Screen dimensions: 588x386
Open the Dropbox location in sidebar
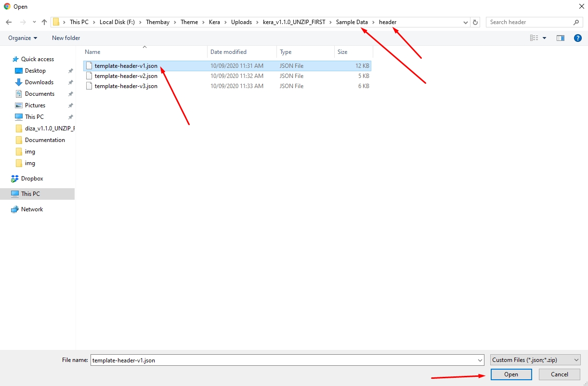click(32, 179)
